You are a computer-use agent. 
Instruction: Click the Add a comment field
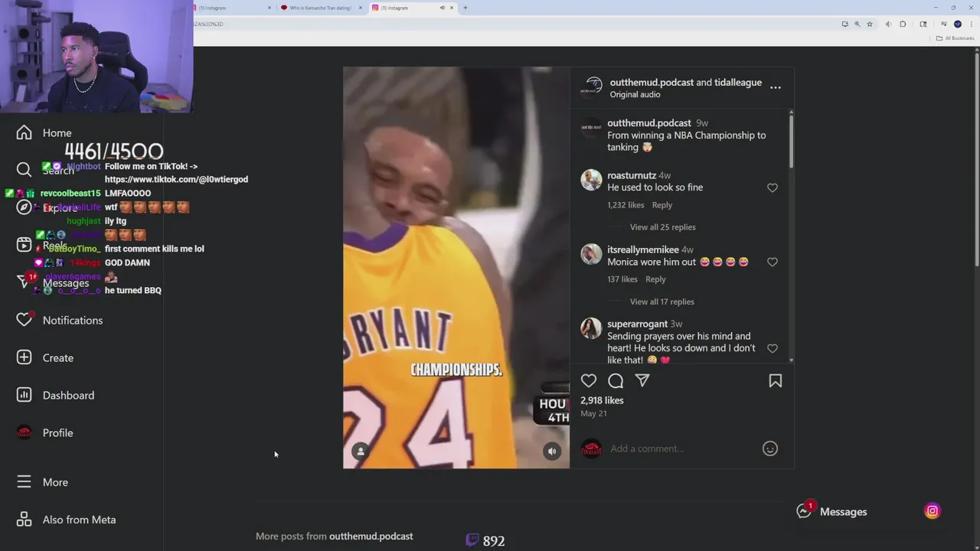[x=681, y=448]
